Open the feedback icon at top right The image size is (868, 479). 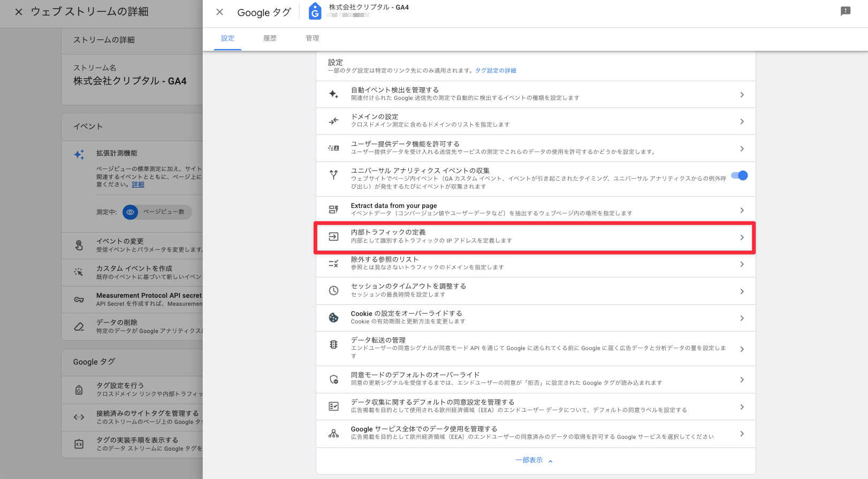846,11
